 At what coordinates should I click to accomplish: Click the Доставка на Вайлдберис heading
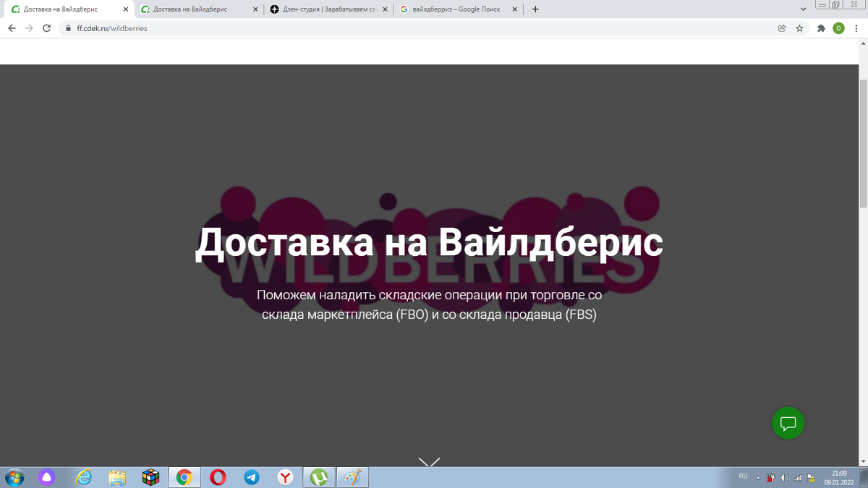[429, 241]
